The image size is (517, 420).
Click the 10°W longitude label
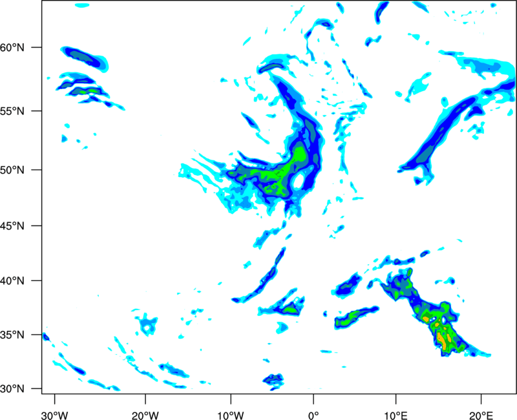tap(231, 415)
